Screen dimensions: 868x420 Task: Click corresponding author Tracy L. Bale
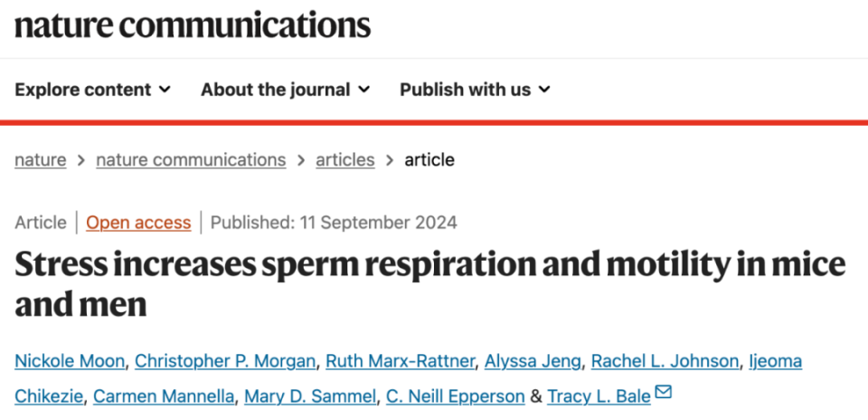pos(599,396)
